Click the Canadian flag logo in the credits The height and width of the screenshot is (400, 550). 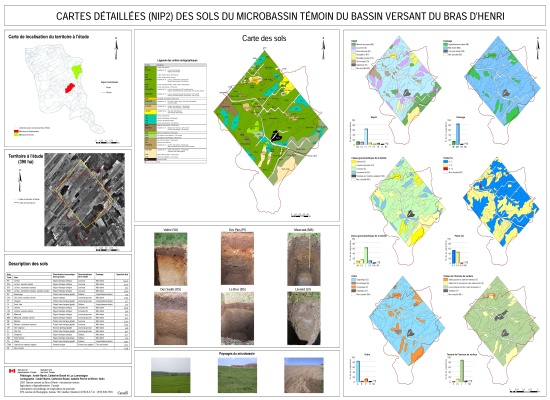[x=12, y=371]
